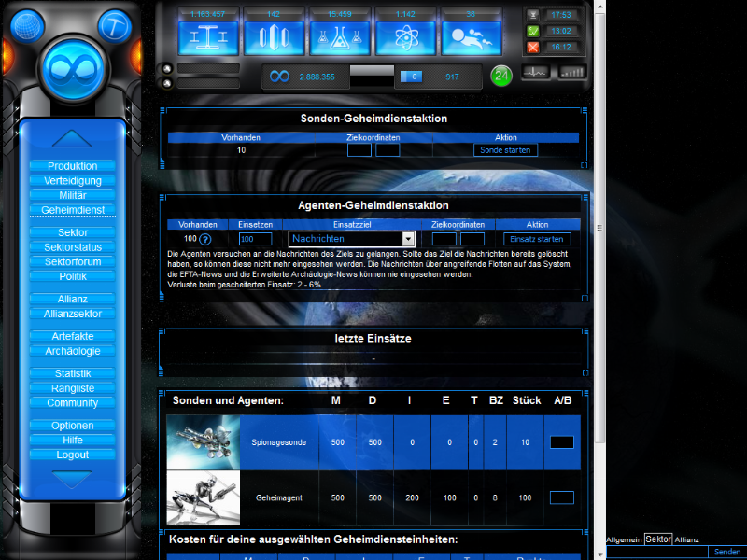Screen dimensions: 747x560
Task: Click the Einsetzen amount input showing 100
Action: click(x=256, y=239)
